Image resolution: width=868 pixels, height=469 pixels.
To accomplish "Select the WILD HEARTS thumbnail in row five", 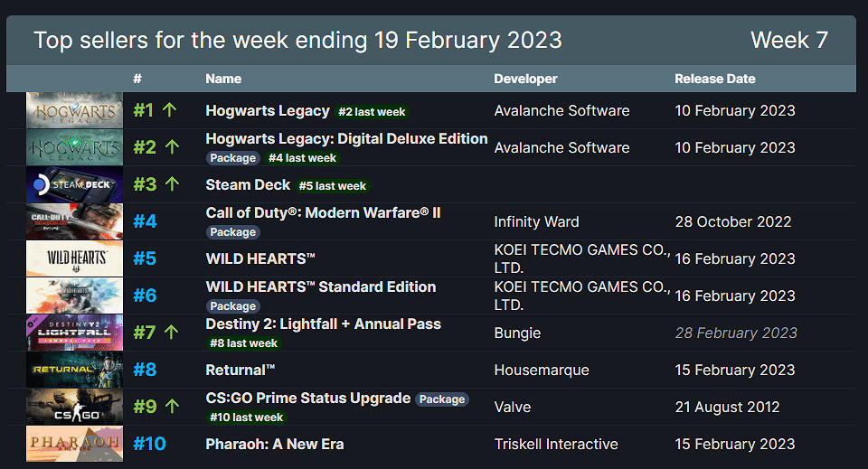I will point(74,258).
